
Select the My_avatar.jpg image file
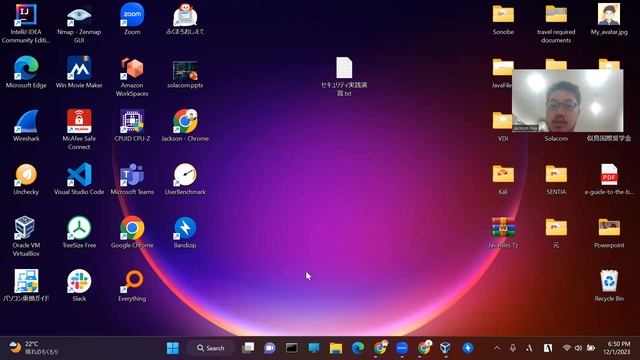(x=609, y=14)
